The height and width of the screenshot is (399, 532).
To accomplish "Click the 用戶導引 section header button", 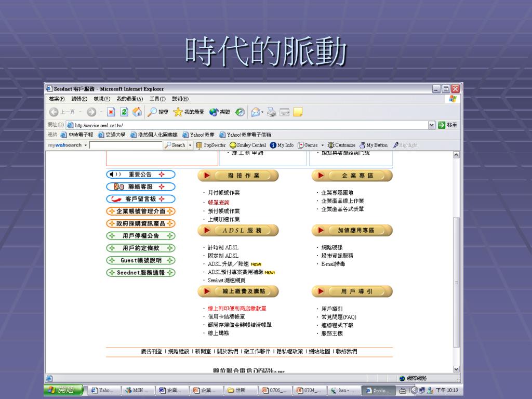I will 352,291.
